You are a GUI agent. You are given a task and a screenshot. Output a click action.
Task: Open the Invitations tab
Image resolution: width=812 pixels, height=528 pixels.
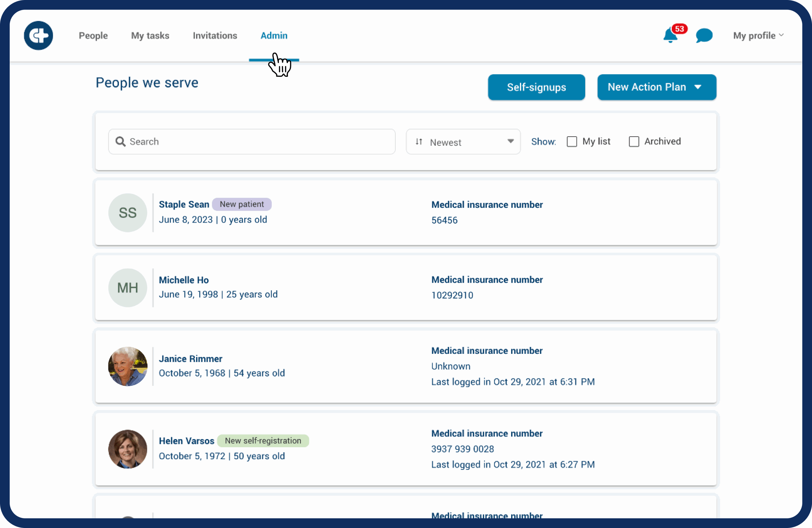[214, 36]
